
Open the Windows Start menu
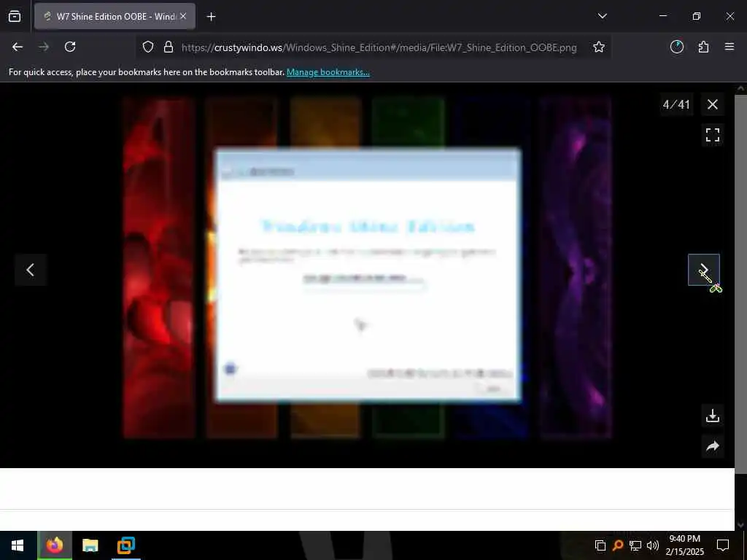coord(18,545)
